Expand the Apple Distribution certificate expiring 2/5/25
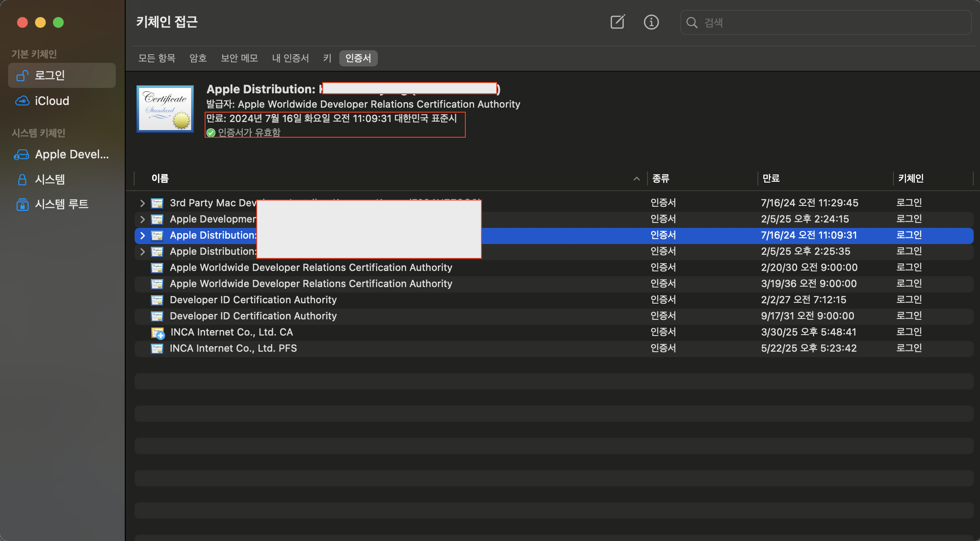The width and height of the screenshot is (980, 541). [142, 252]
